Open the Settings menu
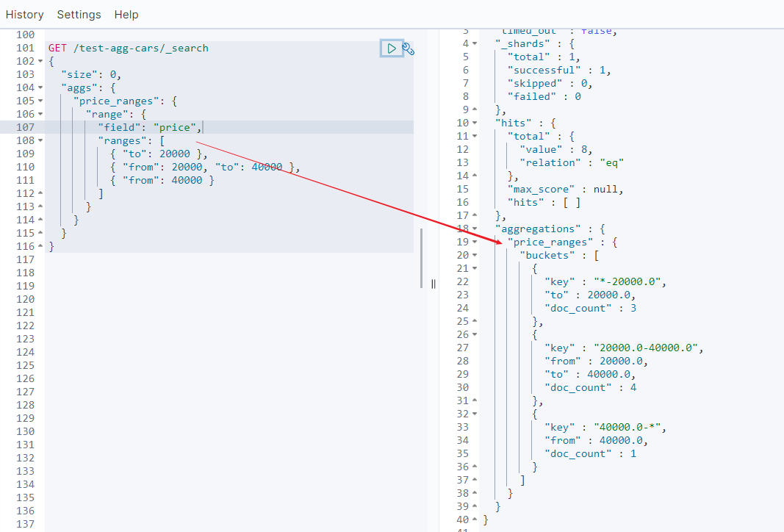This screenshot has height=532, width=784. [x=79, y=15]
